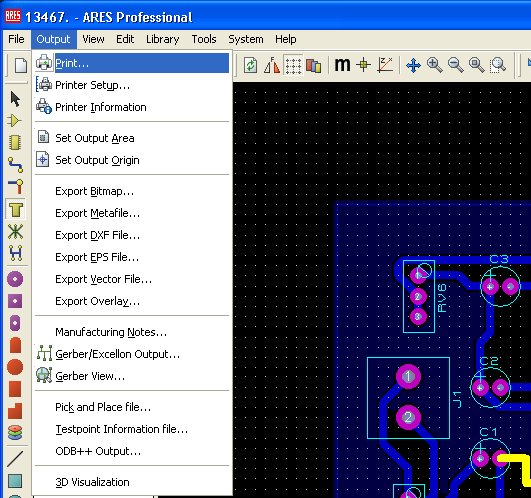Image resolution: width=531 pixels, height=498 pixels.
Task: Select the arrow Selection mode tool
Action: (x=15, y=99)
